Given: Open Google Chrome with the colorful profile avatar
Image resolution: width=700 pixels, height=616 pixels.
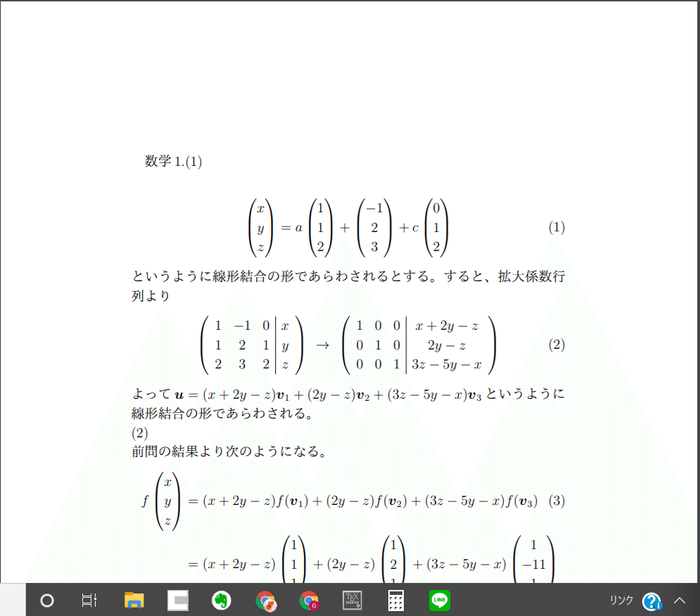Looking at the screenshot, I should [x=266, y=600].
